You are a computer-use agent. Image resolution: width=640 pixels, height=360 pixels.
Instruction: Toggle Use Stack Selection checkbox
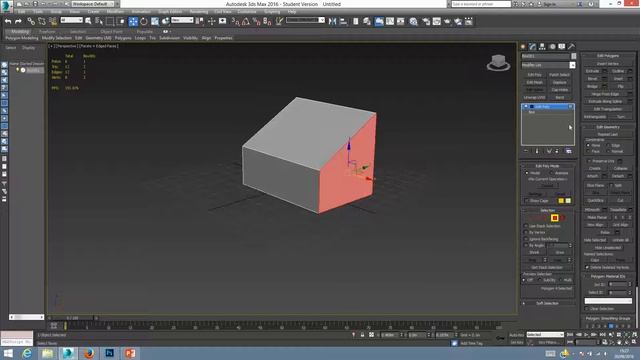pyautogui.click(x=526, y=226)
